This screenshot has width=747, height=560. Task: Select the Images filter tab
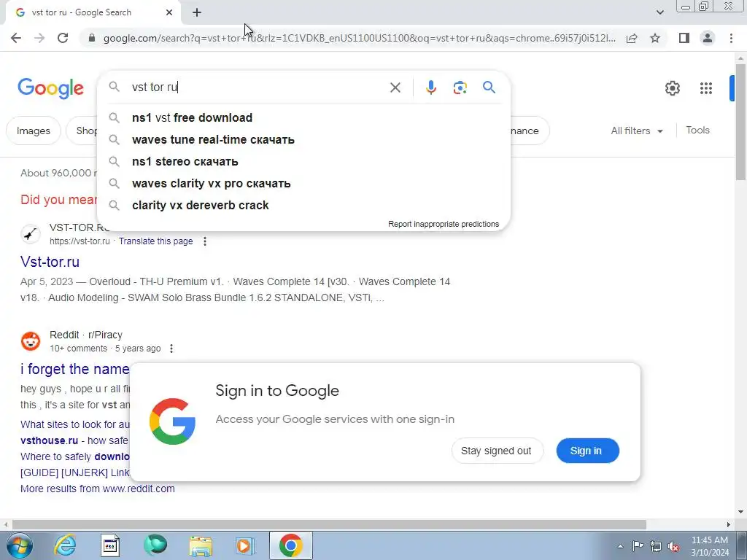34,131
